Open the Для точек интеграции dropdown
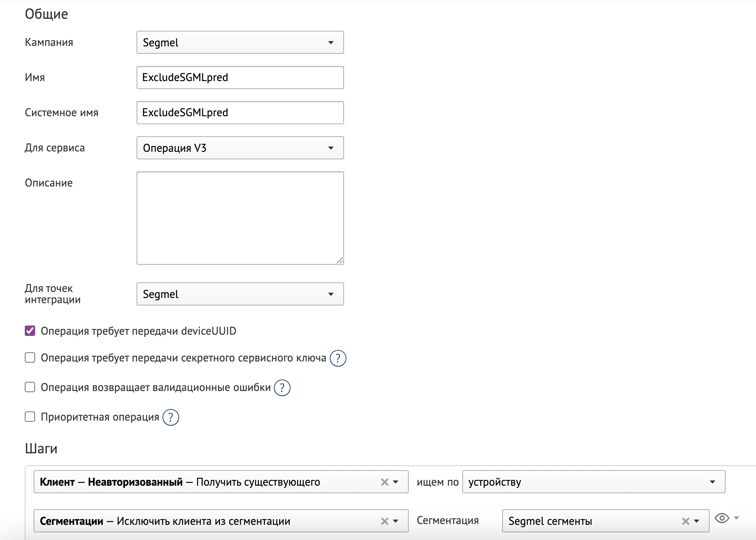The height and width of the screenshot is (540, 756). pos(240,294)
